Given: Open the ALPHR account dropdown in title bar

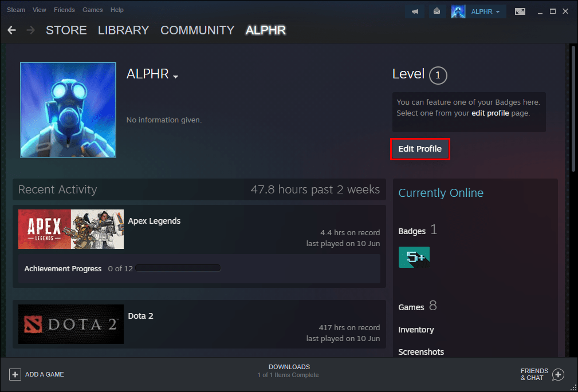Looking at the screenshot, I should click(x=484, y=11).
